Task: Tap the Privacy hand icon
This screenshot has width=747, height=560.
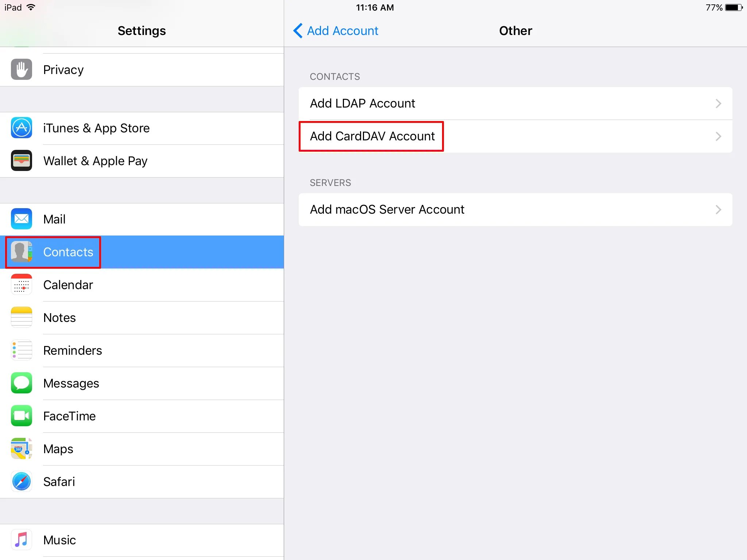Action: coord(22,70)
